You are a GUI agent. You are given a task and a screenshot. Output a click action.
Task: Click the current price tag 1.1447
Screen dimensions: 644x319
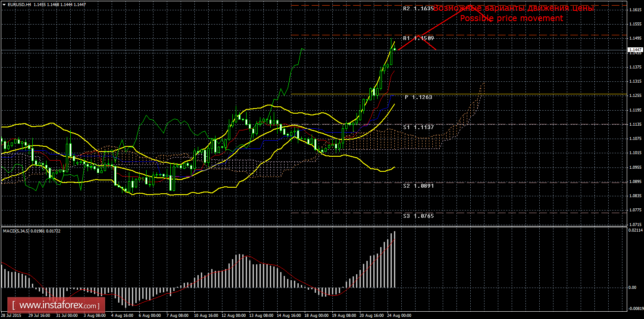tap(635, 50)
